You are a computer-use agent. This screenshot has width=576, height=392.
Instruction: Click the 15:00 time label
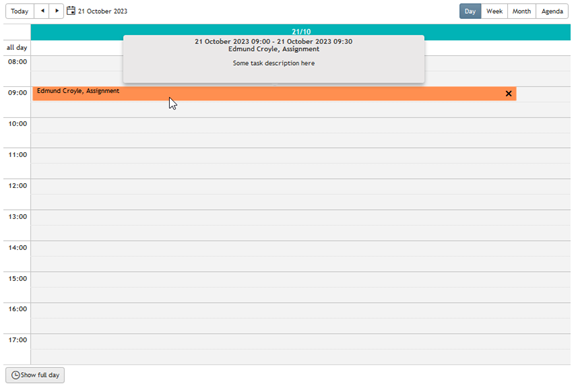[18, 278]
